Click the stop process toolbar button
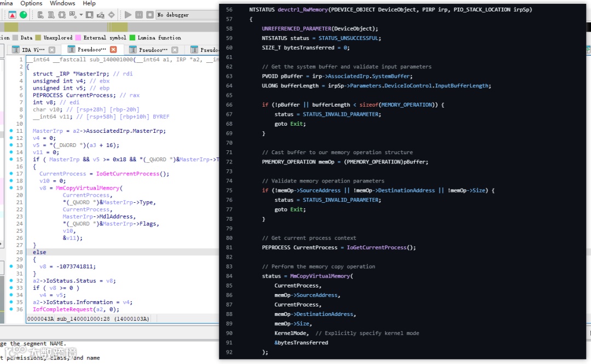Viewport: 591px width, 364px height. pos(149,15)
